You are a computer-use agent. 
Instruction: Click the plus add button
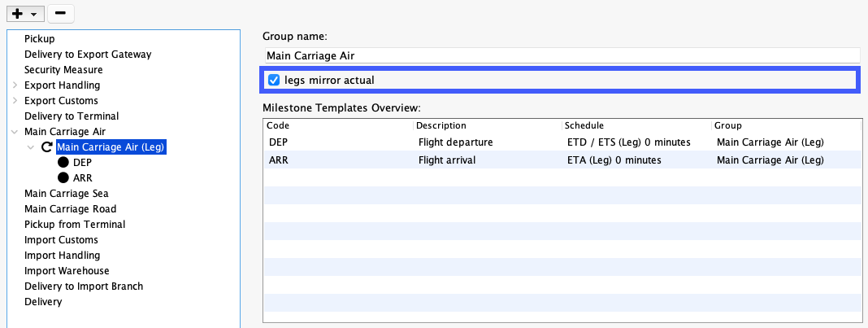click(18, 13)
